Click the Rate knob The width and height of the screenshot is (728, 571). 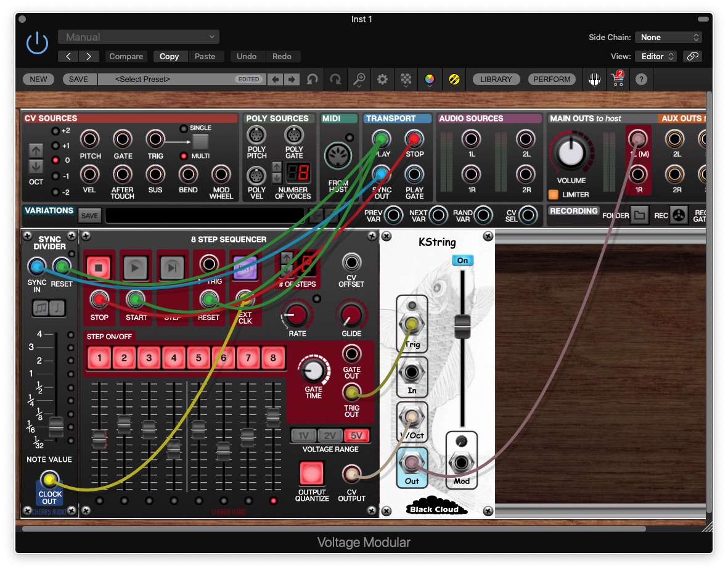[x=297, y=314]
